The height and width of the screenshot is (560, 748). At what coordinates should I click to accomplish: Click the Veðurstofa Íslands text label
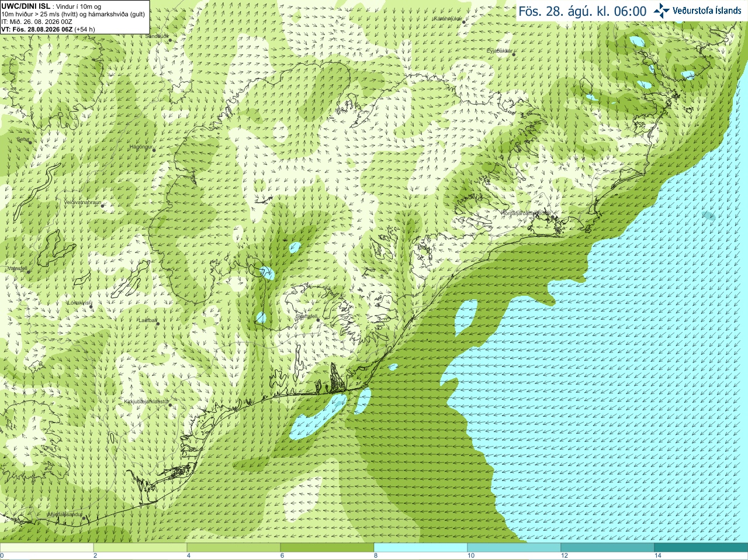click(707, 11)
